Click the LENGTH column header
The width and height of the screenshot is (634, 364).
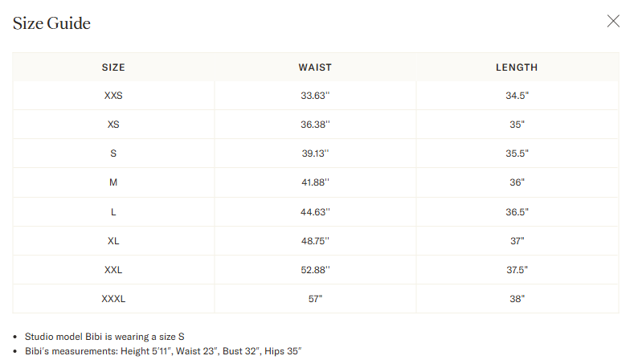[x=517, y=67]
